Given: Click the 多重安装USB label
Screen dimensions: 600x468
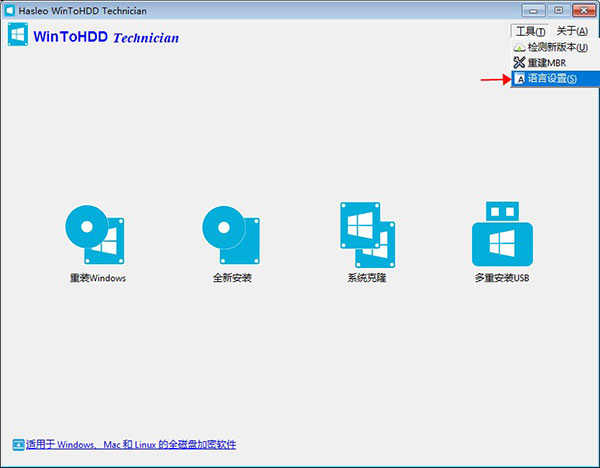Looking at the screenshot, I should pos(502,278).
